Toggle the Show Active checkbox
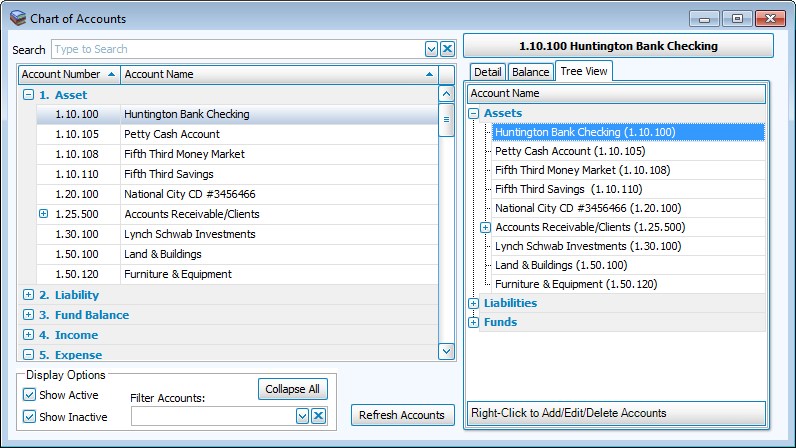Viewport: 796px width, 448px height. point(29,395)
